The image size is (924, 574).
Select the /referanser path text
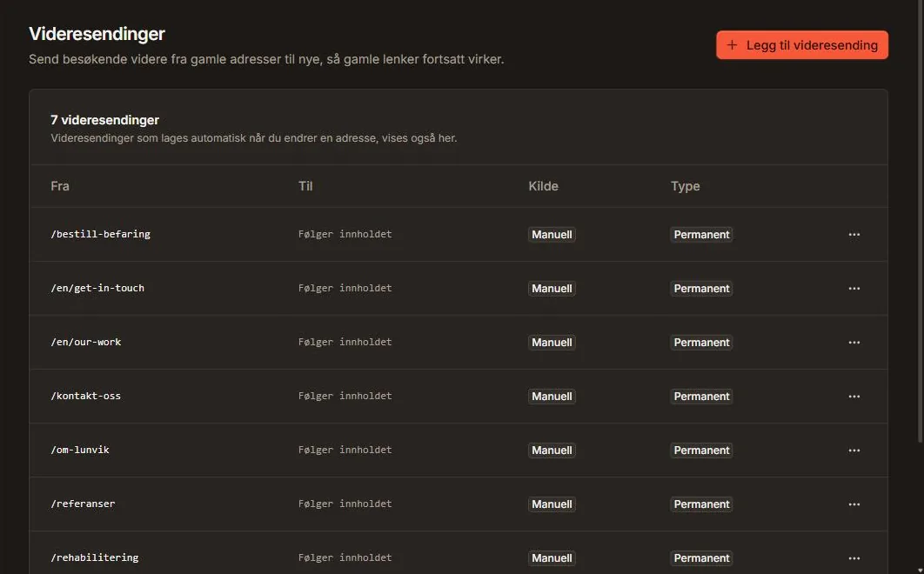point(83,504)
